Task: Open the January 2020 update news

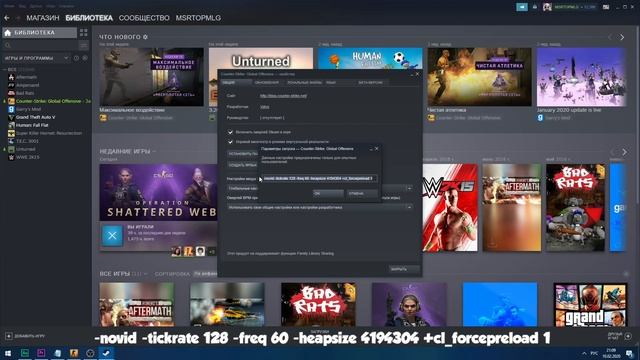Action: click(x=581, y=77)
